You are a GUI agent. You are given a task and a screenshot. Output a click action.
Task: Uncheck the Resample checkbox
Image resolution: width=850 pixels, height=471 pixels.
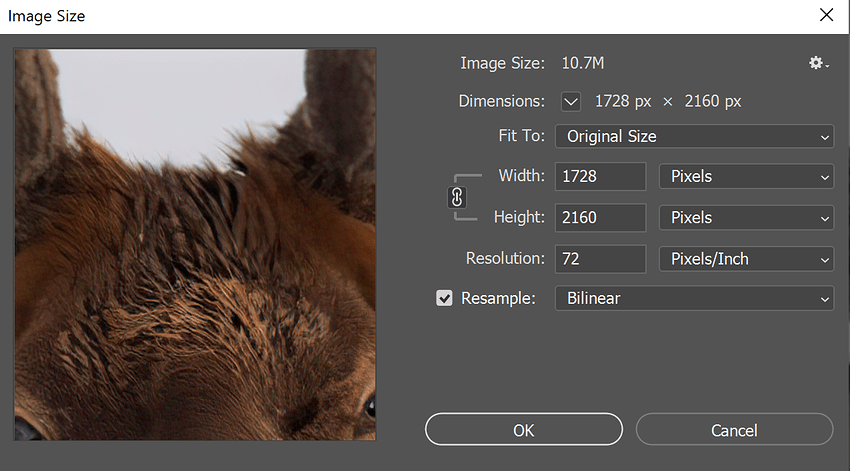pos(444,298)
